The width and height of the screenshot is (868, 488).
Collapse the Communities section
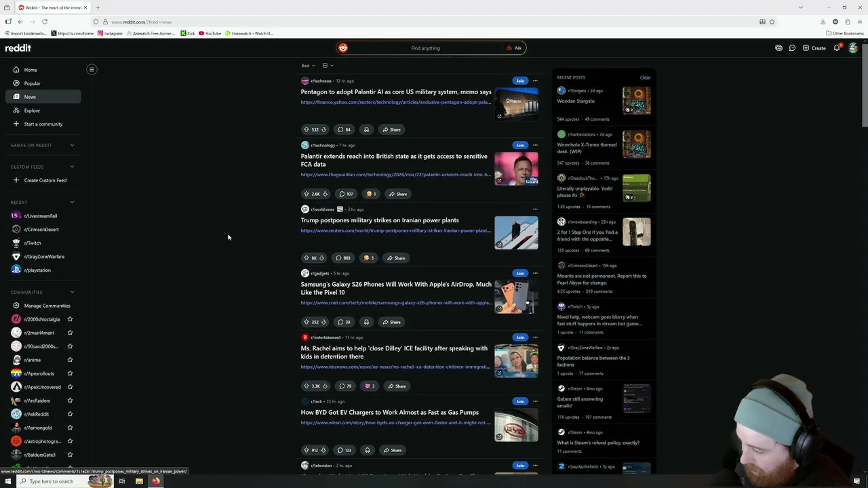point(72,292)
